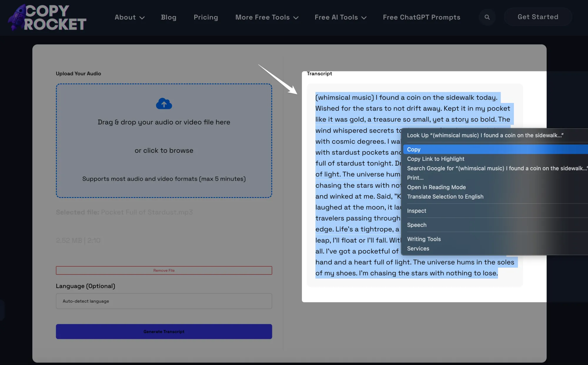This screenshot has width=588, height=365.
Task: Open the More Free Tools menu
Action: click(266, 17)
